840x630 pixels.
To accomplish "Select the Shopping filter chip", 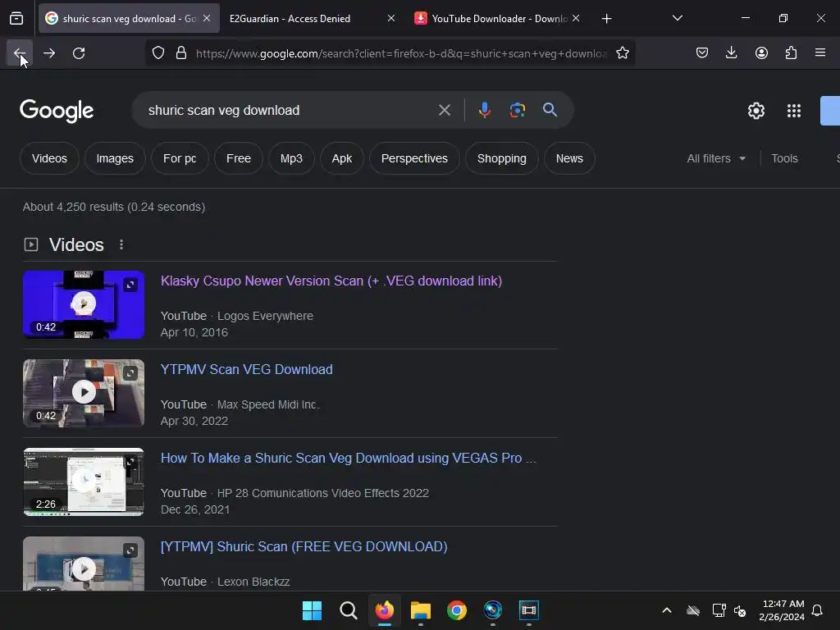I will [501, 158].
